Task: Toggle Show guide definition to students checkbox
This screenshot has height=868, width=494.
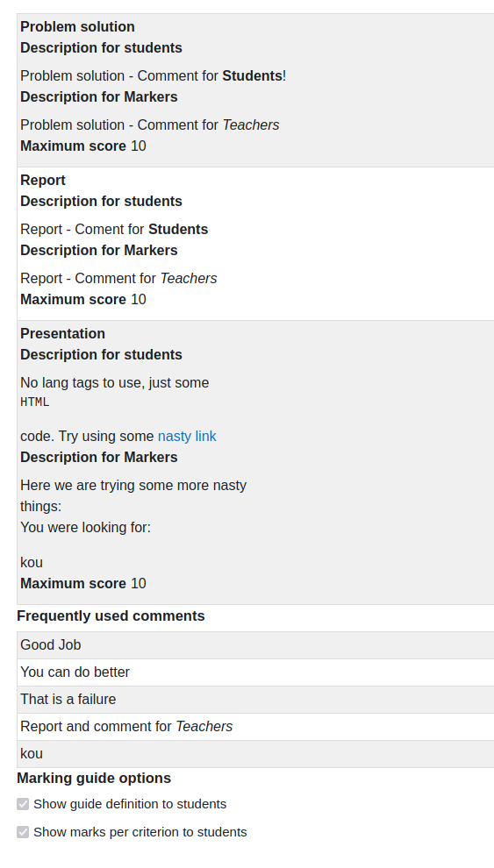Action: (23, 804)
